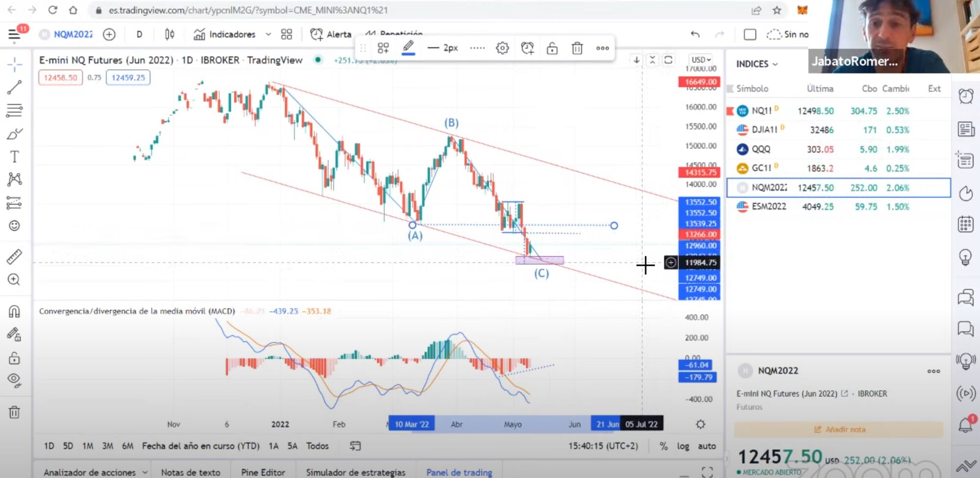Toggle stay-in-drawing-mode pencil lock
The height and width of the screenshot is (478, 980).
pyautogui.click(x=14, y=335)
